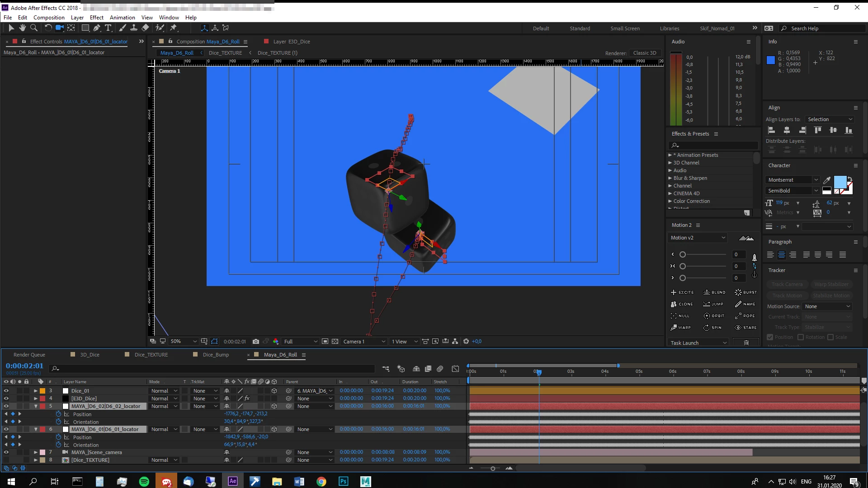Open the 50% magnification dropdown
This screenshot has width=868, height=488.
coord(184,342)
